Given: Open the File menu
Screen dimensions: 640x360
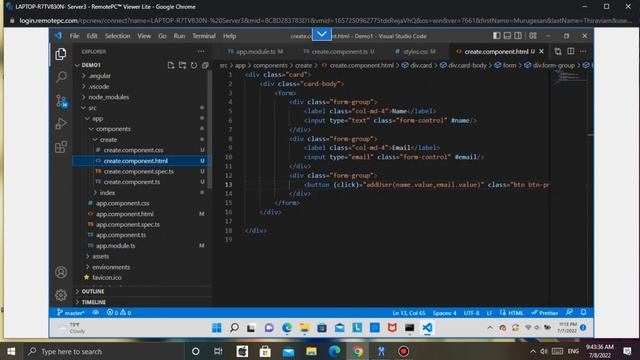Looking at the screenshot, I should pyautogui.click(x=74, y=36).
